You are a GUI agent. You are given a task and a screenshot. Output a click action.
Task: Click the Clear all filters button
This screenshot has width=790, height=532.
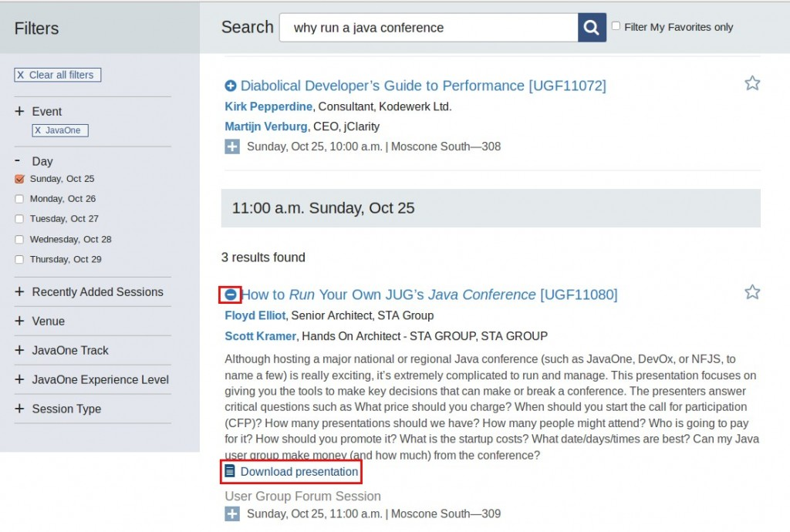[x=57, y=75]
